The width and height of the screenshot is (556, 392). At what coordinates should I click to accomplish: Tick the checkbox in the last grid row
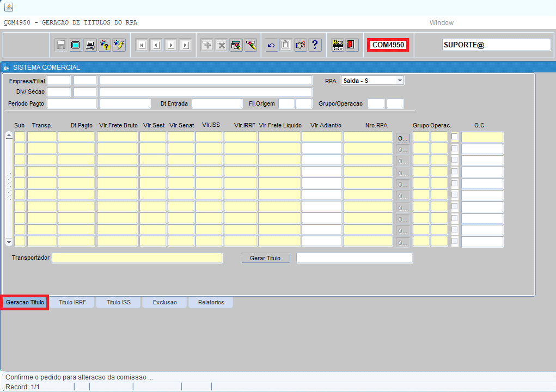[455, 241]
